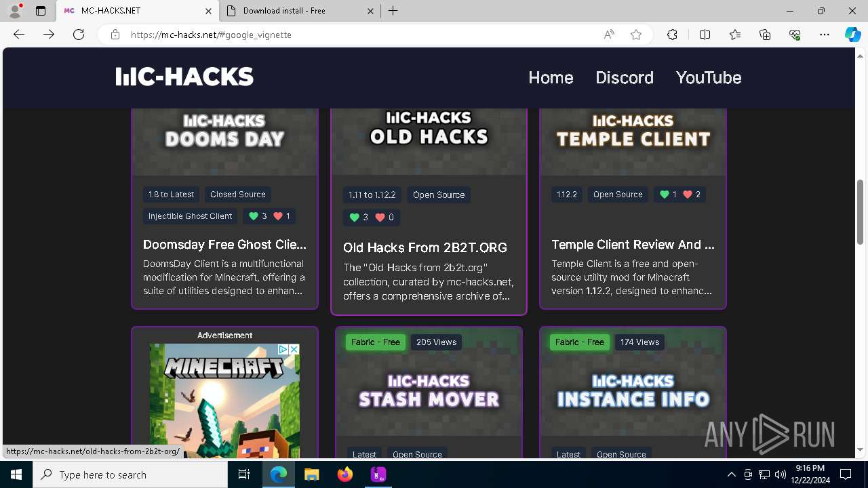Click the Injectible Ghost Client tag
868x488 pixels.
point(190,216)
